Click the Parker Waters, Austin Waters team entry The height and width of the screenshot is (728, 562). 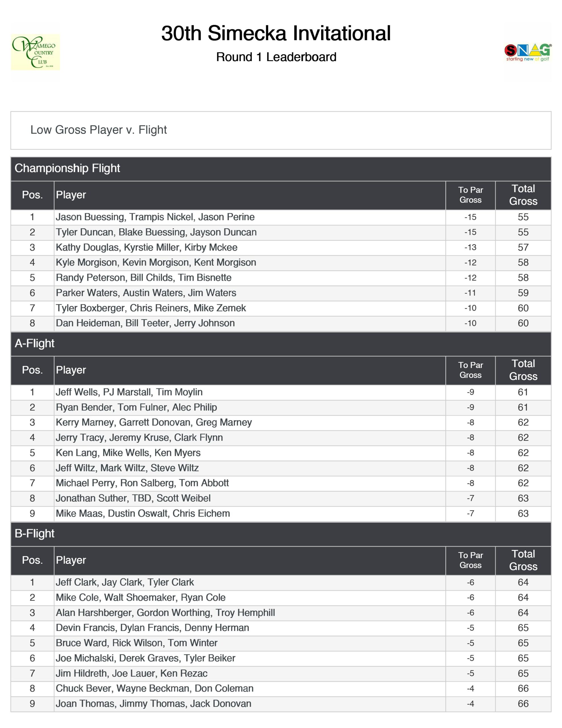[146, 293]
